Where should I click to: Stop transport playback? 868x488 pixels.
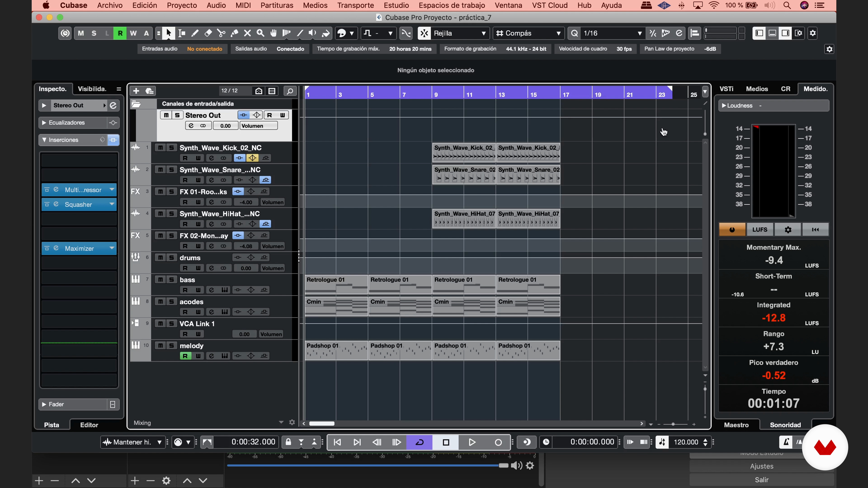click(446, 442)
